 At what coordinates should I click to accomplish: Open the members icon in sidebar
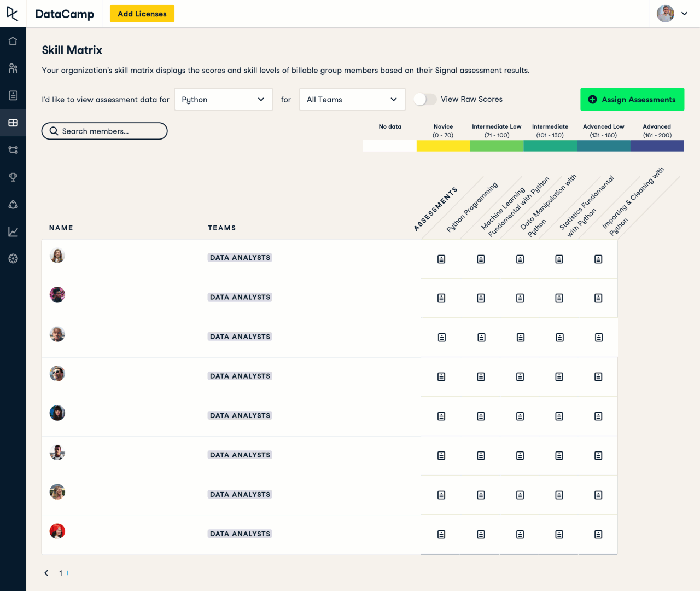pos(13,68)
